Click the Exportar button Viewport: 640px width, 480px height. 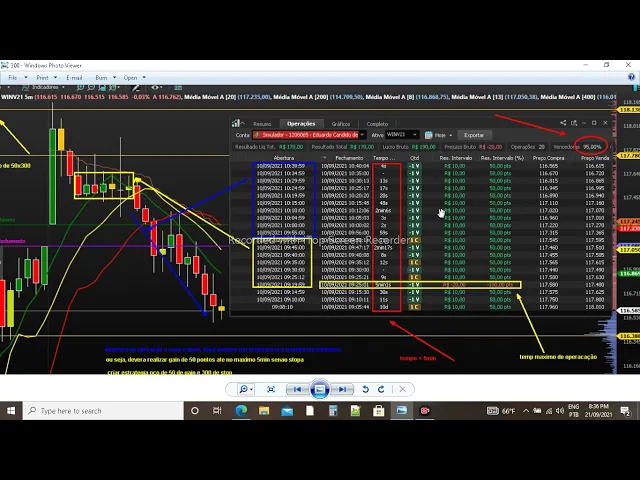coord(473,135)
